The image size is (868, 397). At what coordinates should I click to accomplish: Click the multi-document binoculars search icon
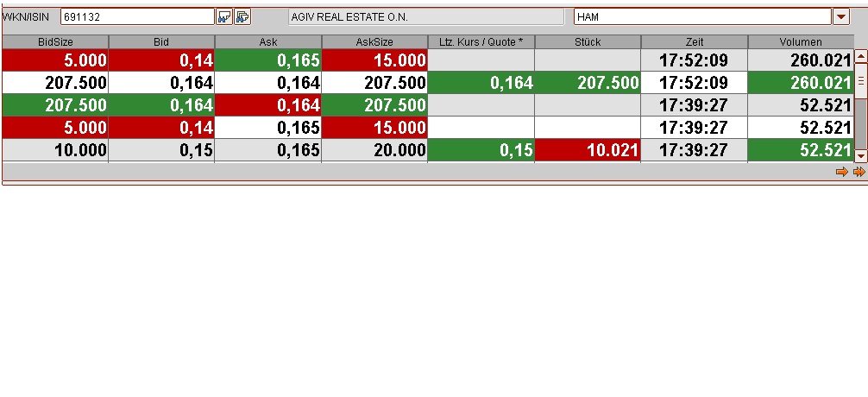point(242,16)
